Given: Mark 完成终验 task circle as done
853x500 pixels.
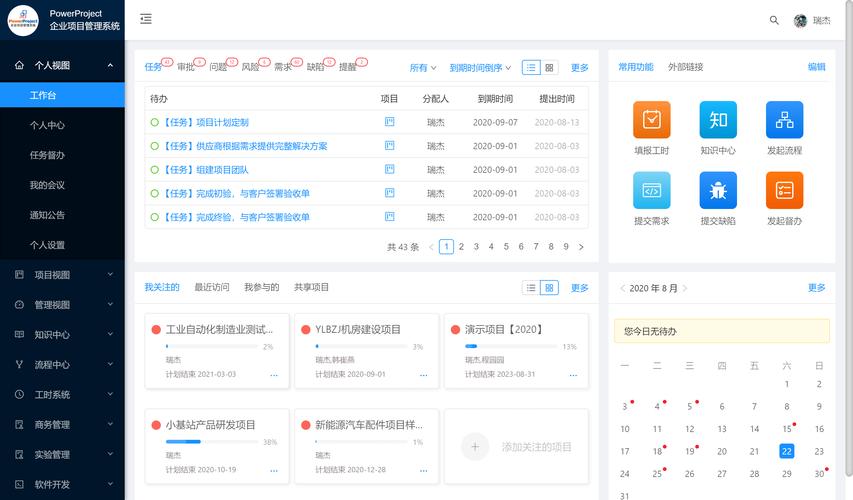Looking at the screenshot, I should click(x=154, y=217).
